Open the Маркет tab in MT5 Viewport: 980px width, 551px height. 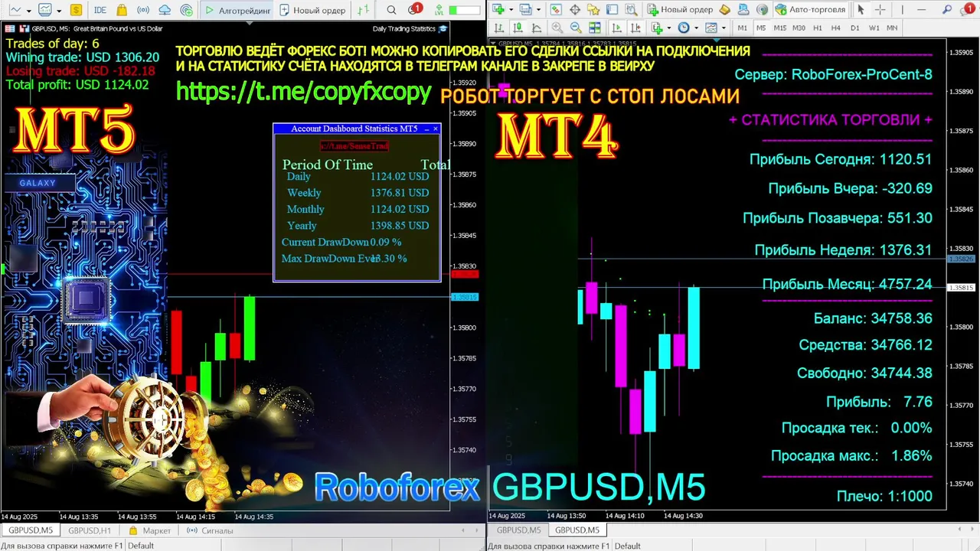click(x=150, y=530)
